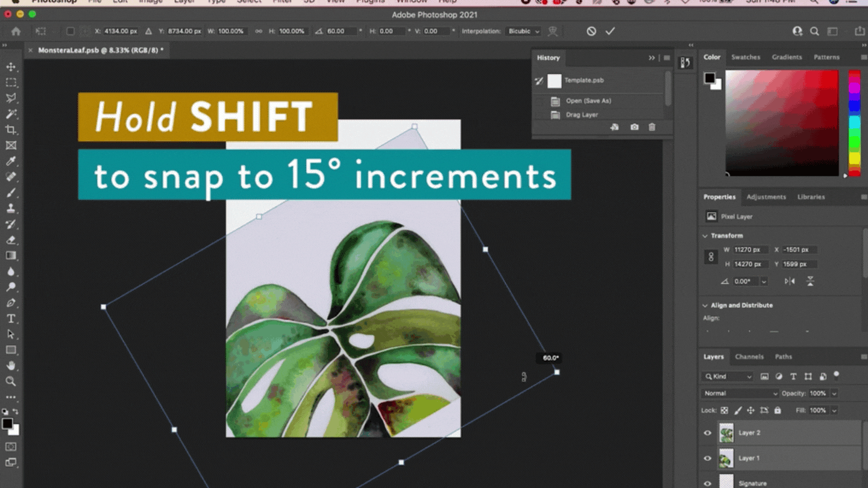Click the History panel snapshot camera icon
The height and width of the screenshot is (488, 868).
(x=635, y=127)
